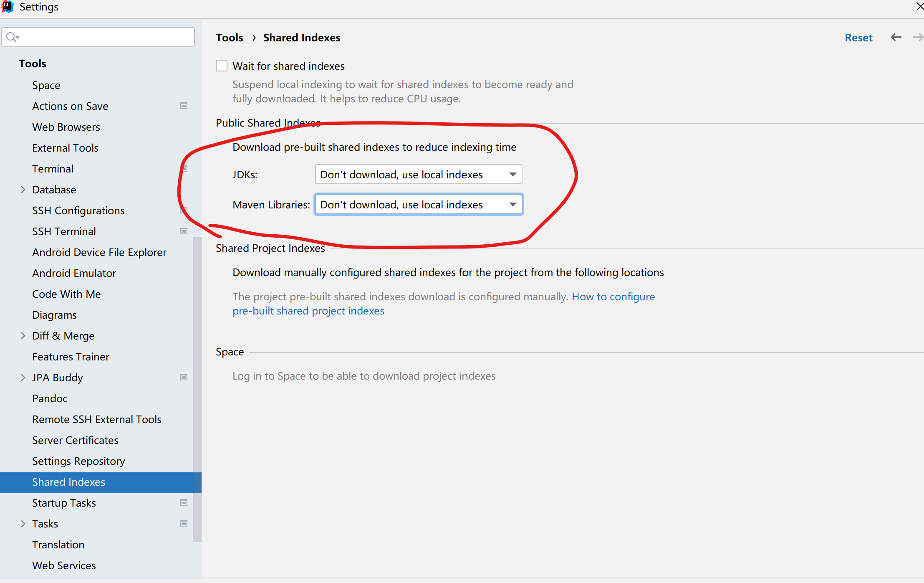Click the icon beside SSH Configurations
The image size is (924, 583).
pyautogui.click(x=184, y=210)
